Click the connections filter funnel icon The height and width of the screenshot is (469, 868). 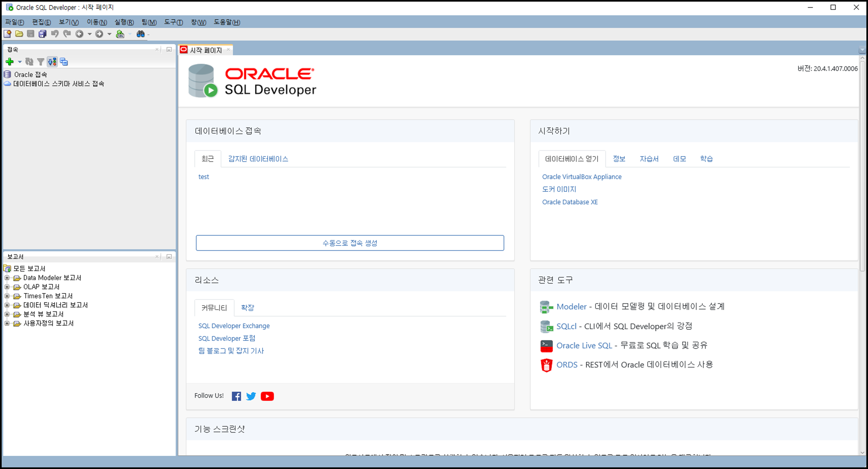[x=41, y=61]
